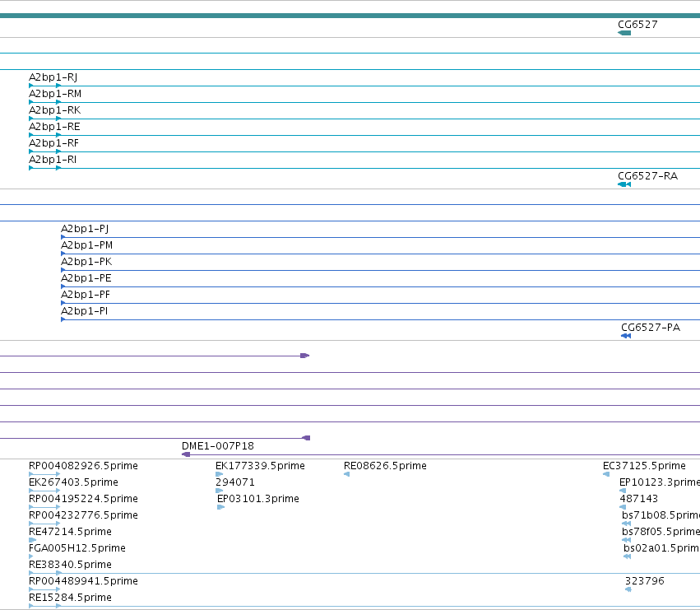Select EST RE08626.5prime
This screenshot has height=610, width=700.
[x=385, y=466]
